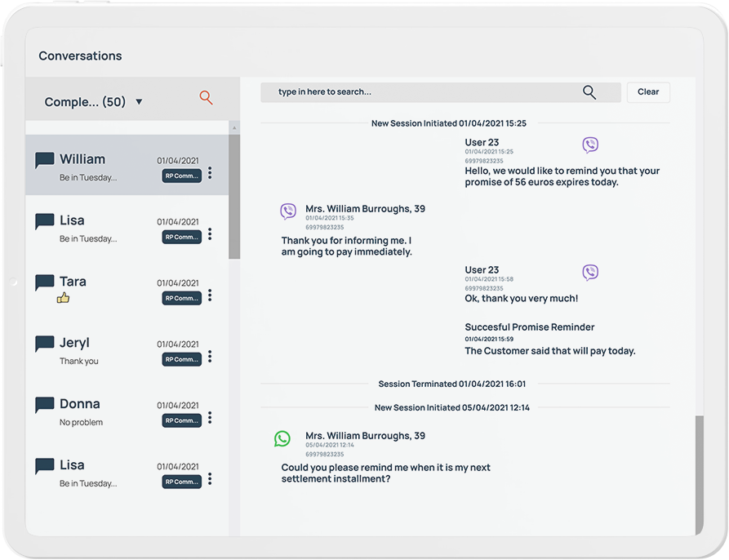Click the chat bubble icon beside Jeryl
The height and width of the screenshot is (560, 729).
pos(45,344)
